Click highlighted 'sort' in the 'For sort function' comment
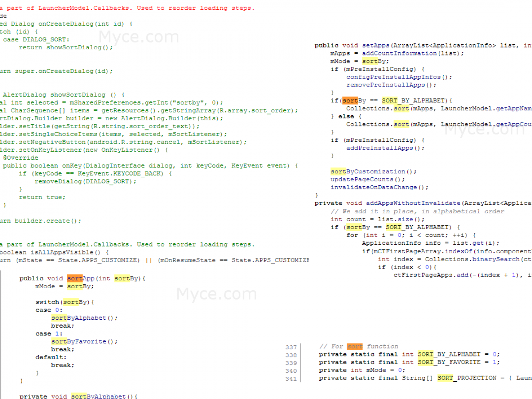 pyautogui.click(x=355, y=346)
